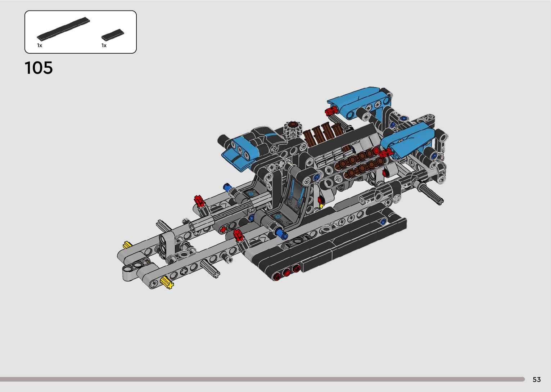The image size is (551, 392).
Task: Click the page number 53
Action: 537,379
